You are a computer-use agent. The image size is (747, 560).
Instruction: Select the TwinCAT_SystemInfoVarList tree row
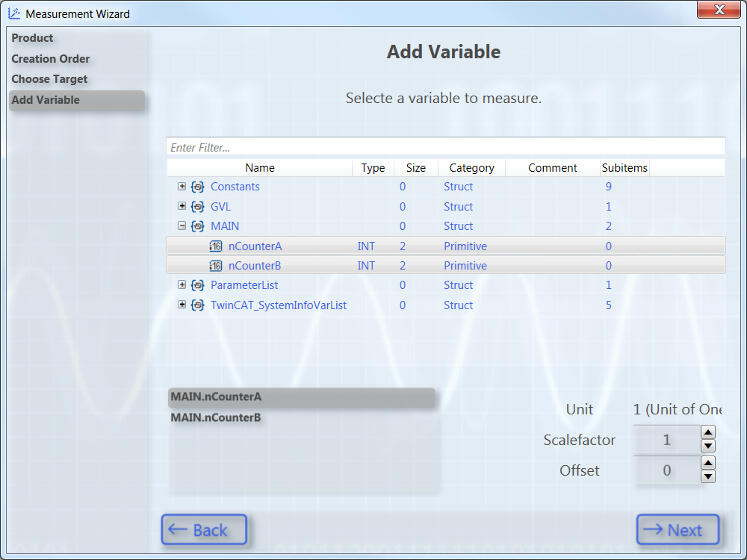point(446,305)
